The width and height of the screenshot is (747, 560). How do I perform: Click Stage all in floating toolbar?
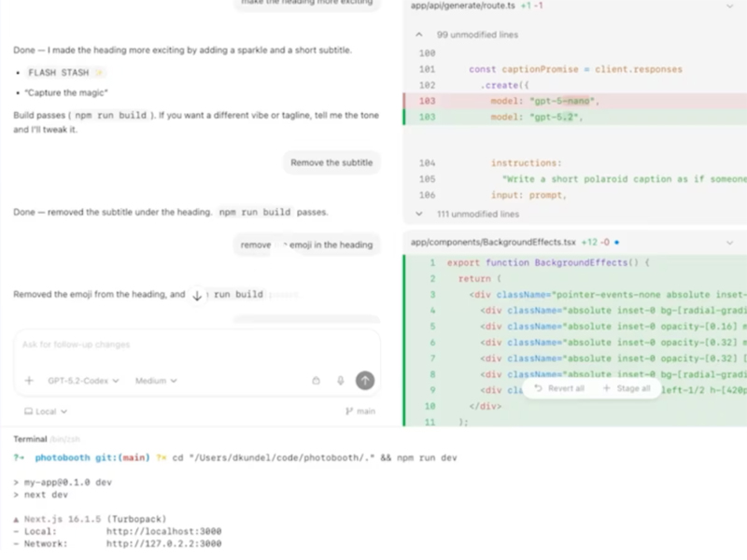point(627,388)
